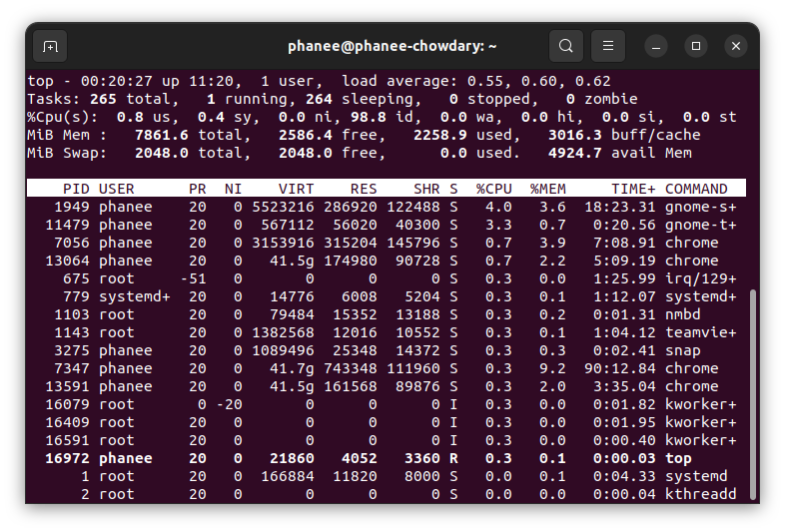Click the teamvie+ command name
This screenshot has height=532, width=785.
[x=701, y=332]
